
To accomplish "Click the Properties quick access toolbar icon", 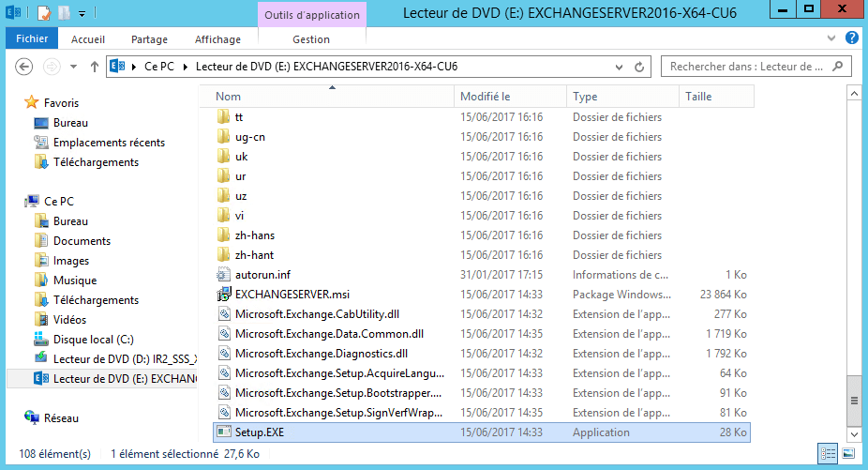I will pos(44,12).
